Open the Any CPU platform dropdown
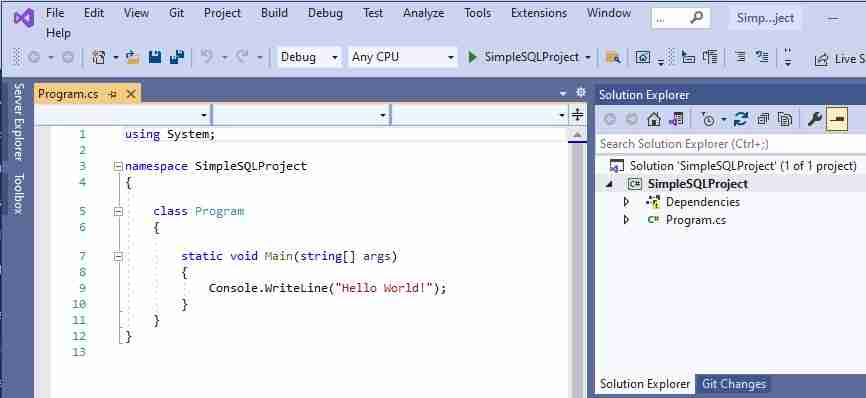The width and height of the screenshot is (866, 398). [x=403, y=57]
